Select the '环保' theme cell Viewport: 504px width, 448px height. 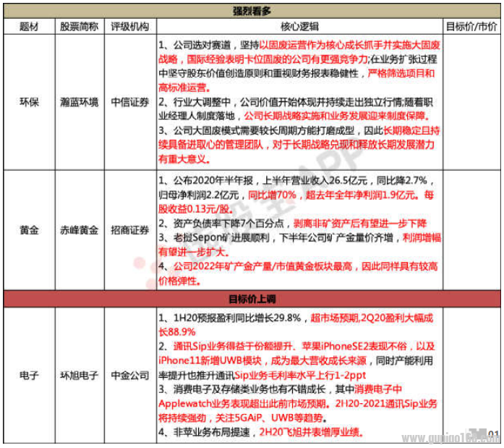coord(29,102)
